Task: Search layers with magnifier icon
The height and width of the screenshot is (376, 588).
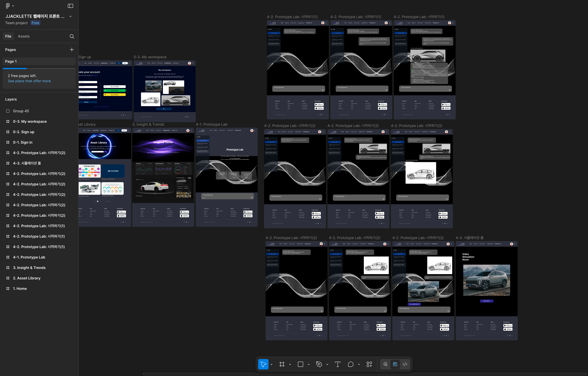Action: pyautogui.click(x=72, y=36)
